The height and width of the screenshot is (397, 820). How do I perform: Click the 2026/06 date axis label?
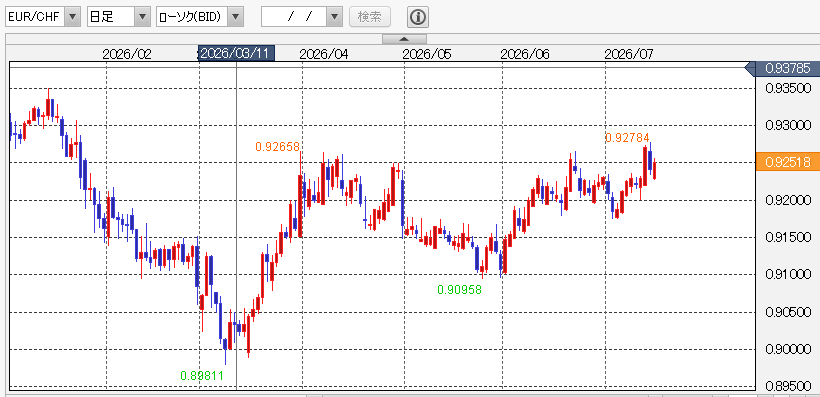[x=525, y=54]
